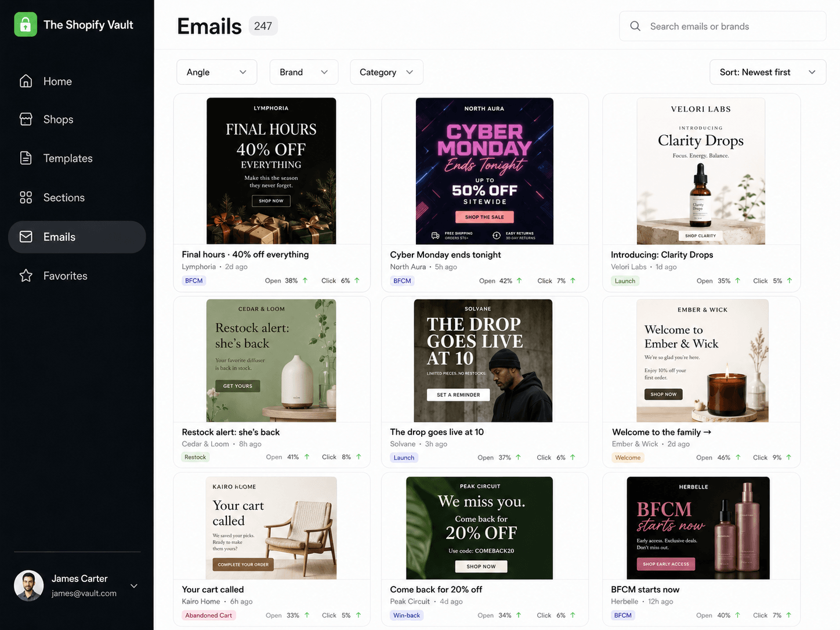Viewport: 840px width, 630px height.
Task: Click the title BFCM starts now
Action: tap(645, 589)
